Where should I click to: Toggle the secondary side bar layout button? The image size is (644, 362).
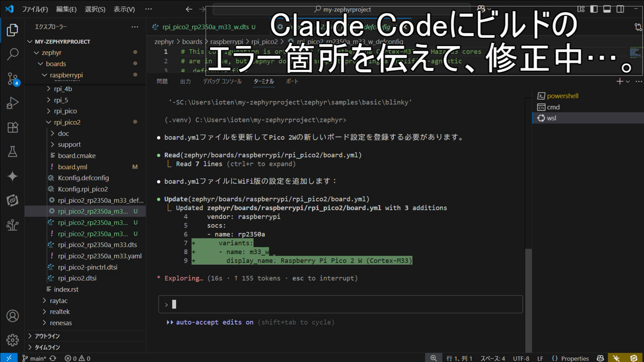coord(620,9)
